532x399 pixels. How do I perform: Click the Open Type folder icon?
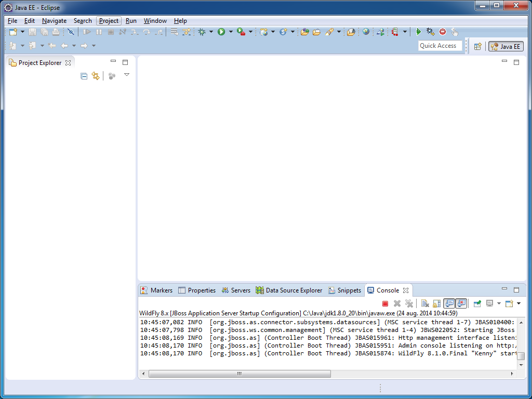(x=304, y=32)
